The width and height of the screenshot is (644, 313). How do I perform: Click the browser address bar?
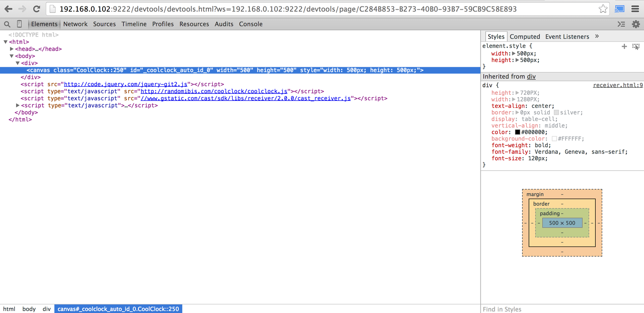[322, 9]
